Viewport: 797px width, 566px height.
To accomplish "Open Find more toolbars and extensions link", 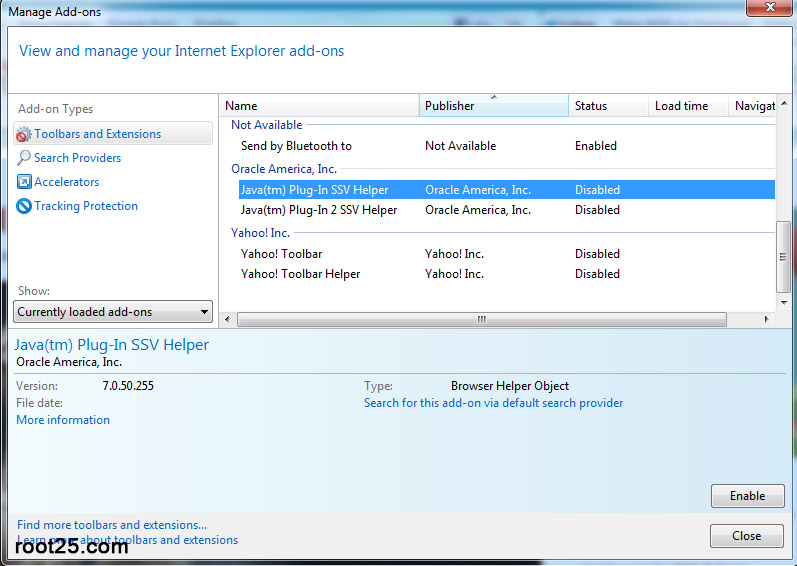I will (112, 525).
